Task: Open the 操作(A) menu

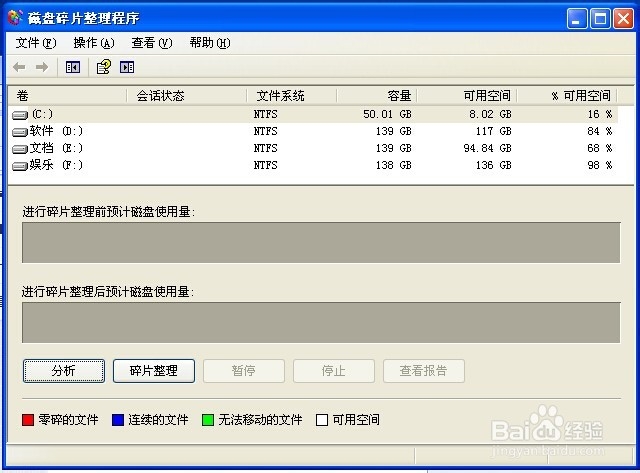Action: pyautogui.click(x=94, y=43)
